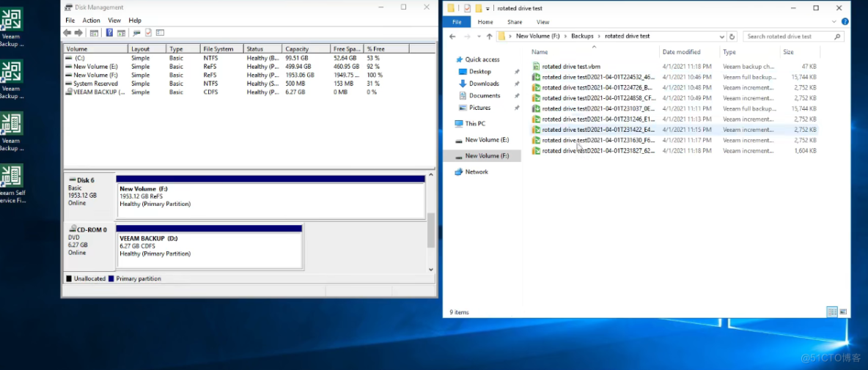Image resolution: width=868 pixels, height=370 pixels.
Task: Sort Disk Management list by File System column
Action: [222, 49]
